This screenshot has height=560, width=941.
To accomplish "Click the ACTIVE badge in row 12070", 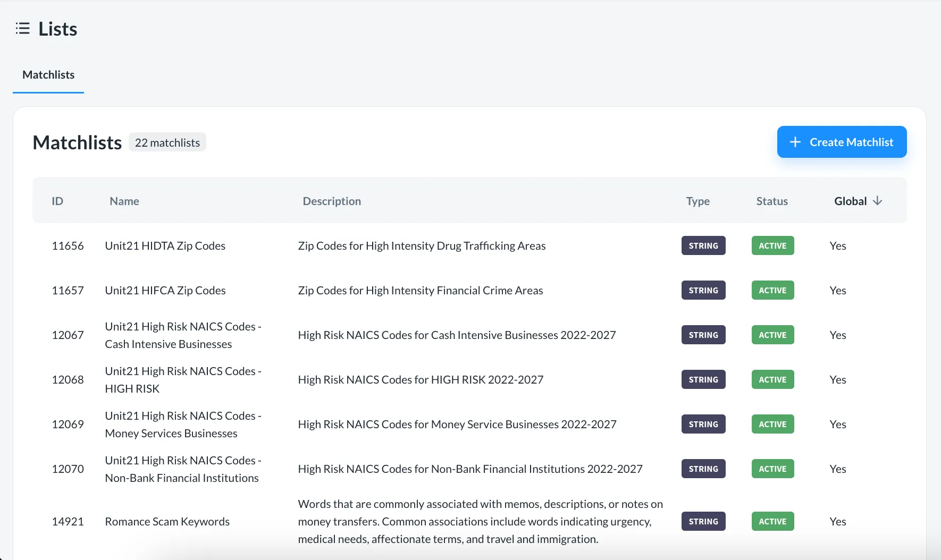I will (x=772, y=469).
